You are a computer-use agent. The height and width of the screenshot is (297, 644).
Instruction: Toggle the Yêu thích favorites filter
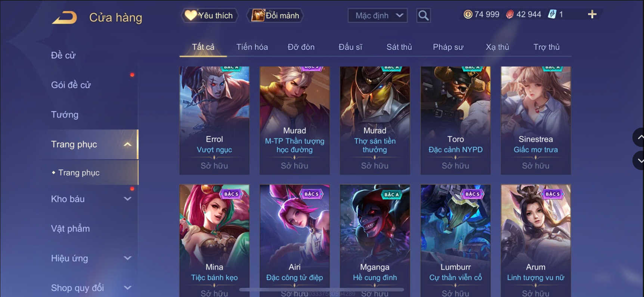209,15
